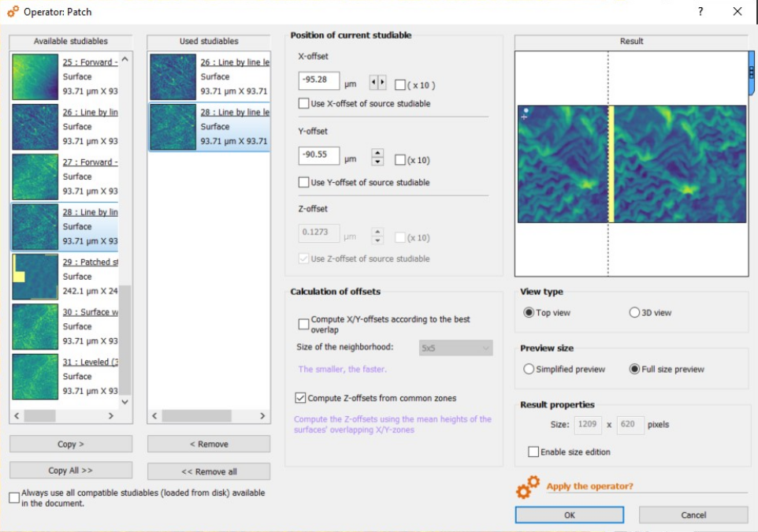Viewport: 758px width, 532px height.
Task: Uncheck Compute Z-offsets from common zones
Action: 300,398
